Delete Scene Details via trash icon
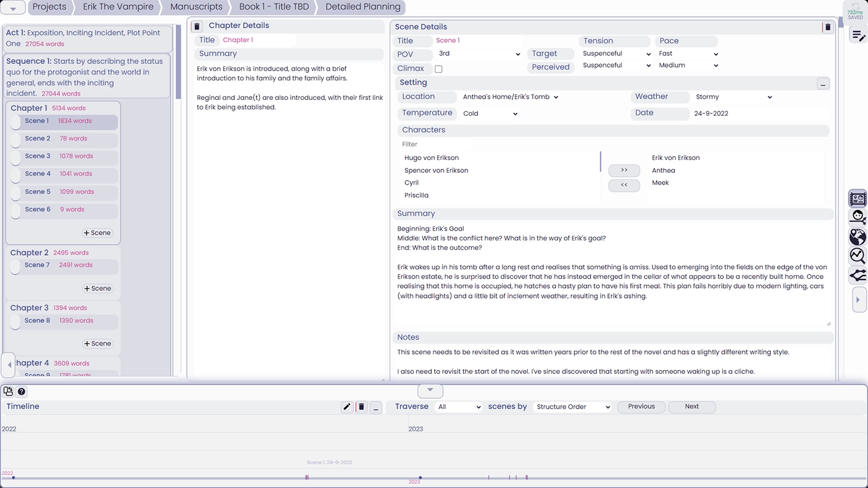The image size is (868, 488). point(827,26)
